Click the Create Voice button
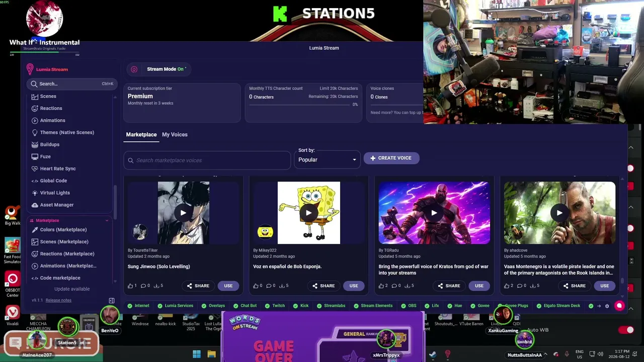 (391, 158)
